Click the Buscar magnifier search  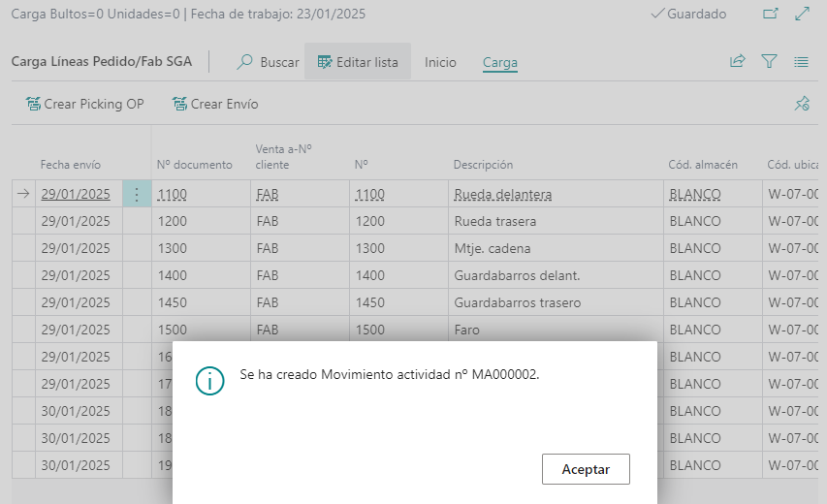pyautogui.click(x=268, y=62)
